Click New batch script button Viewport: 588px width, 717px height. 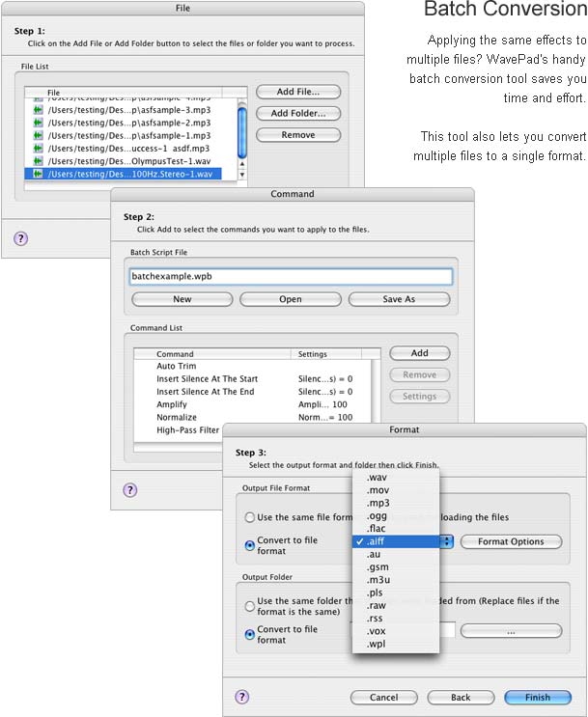182,299
